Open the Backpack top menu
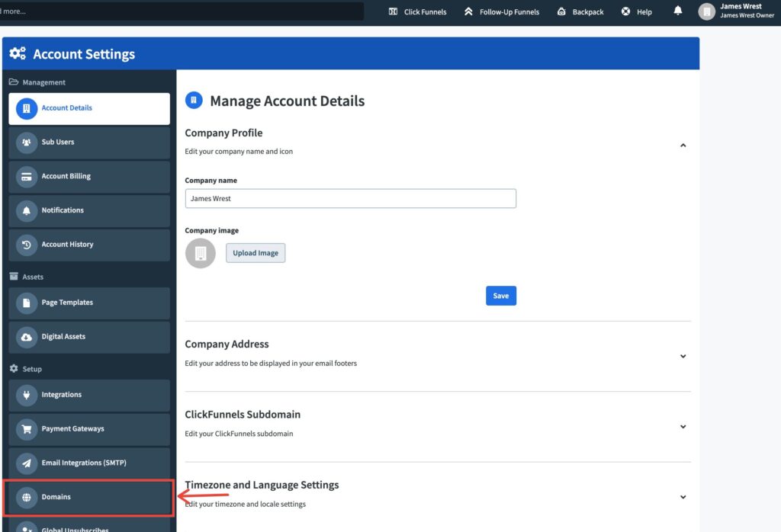This screenshot has height=532, width=781. pyautogui.click(x=580, y=11)
